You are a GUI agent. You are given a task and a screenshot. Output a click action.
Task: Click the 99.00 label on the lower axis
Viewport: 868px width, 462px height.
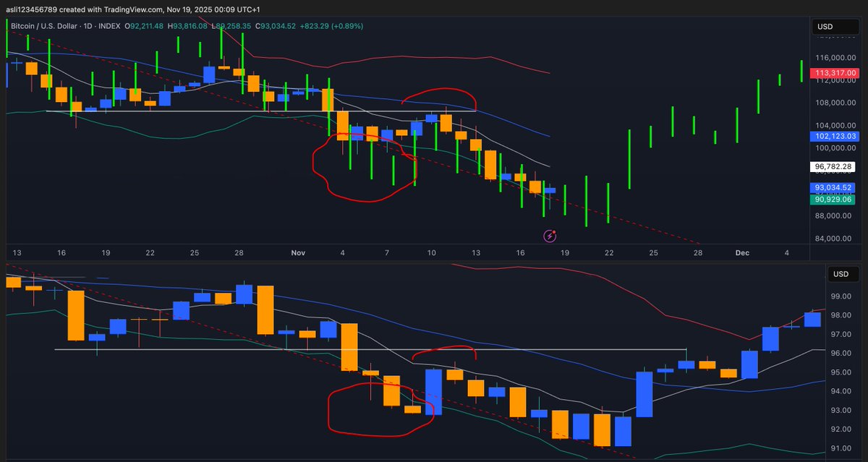click(x=841, y=296)
